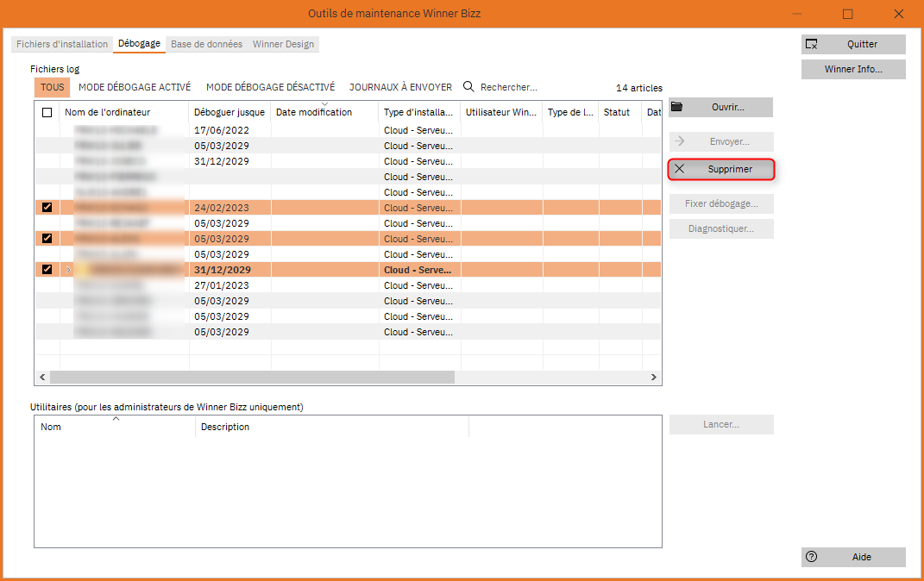Viewport: 924px width, 581px height.
Task: Open Winner Info...
Action: (853, 69)
